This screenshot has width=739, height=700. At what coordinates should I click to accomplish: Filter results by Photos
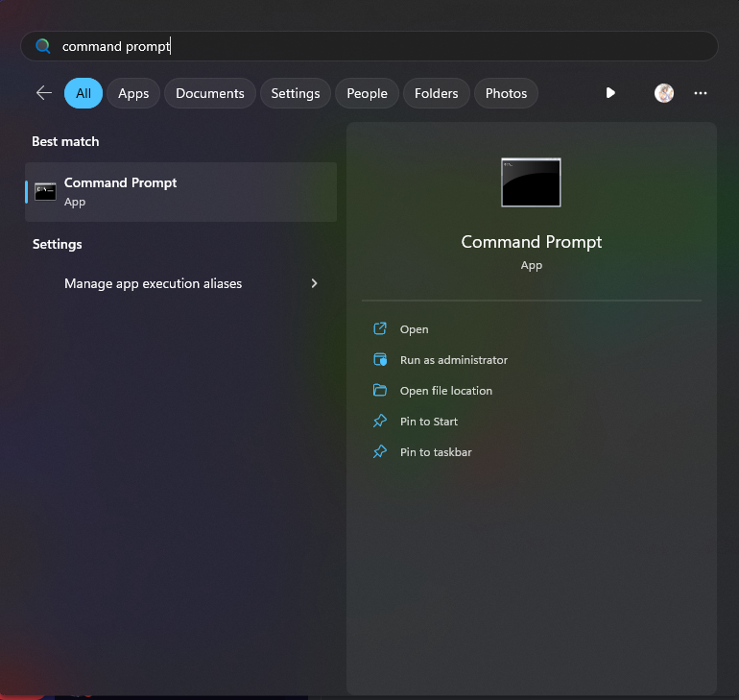[x=506, y=93]
